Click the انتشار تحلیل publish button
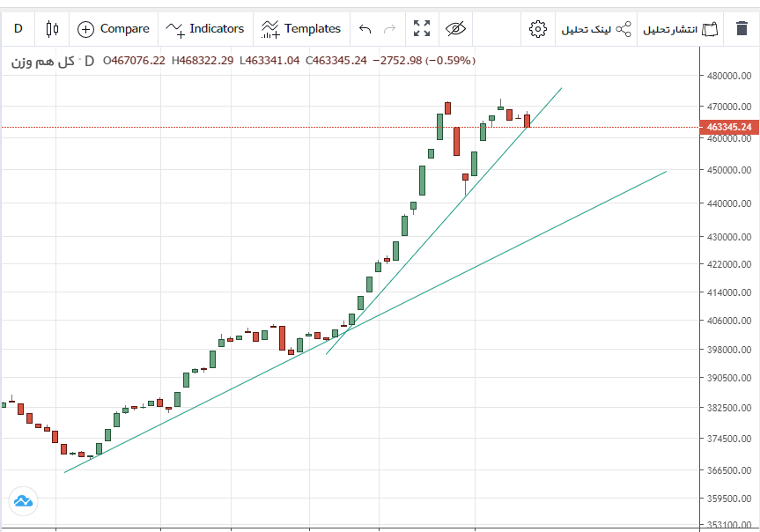The width and height of the screenshot is (760, 532). coord(681,30)
